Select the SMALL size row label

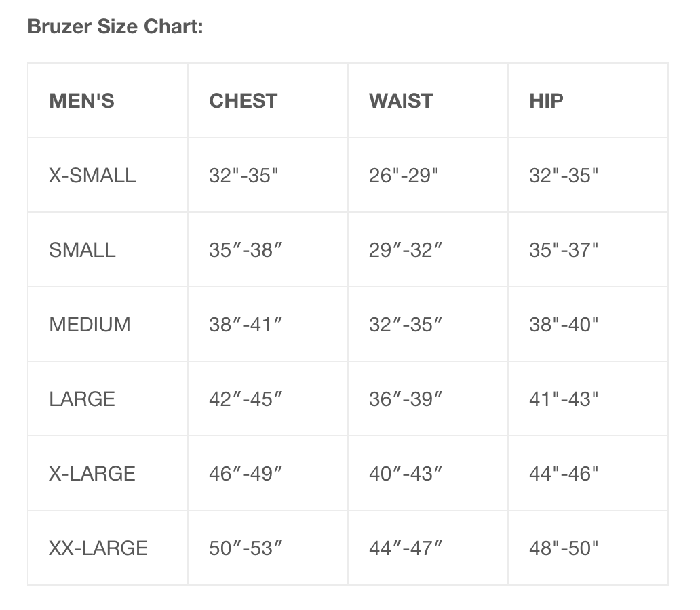[82, 250]
